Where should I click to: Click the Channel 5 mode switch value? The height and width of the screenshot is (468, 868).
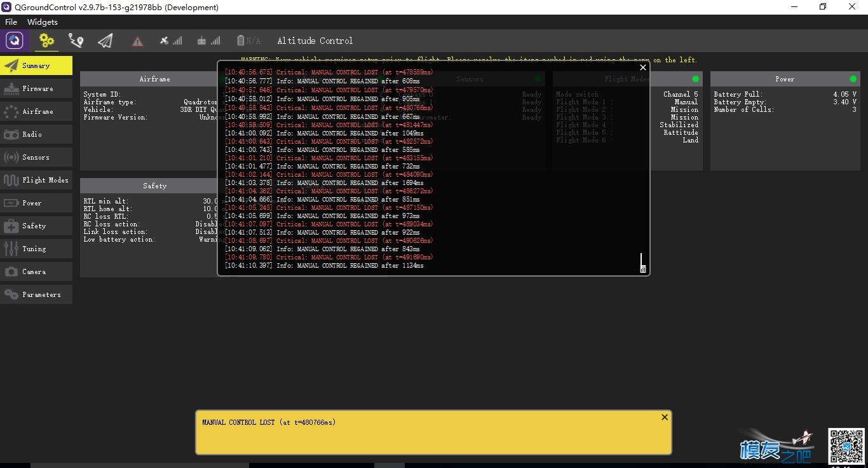[681, 94]
